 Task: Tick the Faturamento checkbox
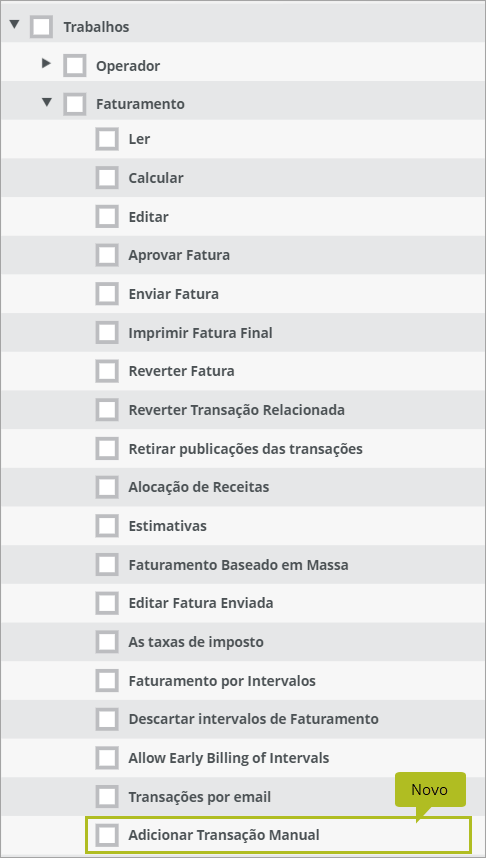pos(74,104)
